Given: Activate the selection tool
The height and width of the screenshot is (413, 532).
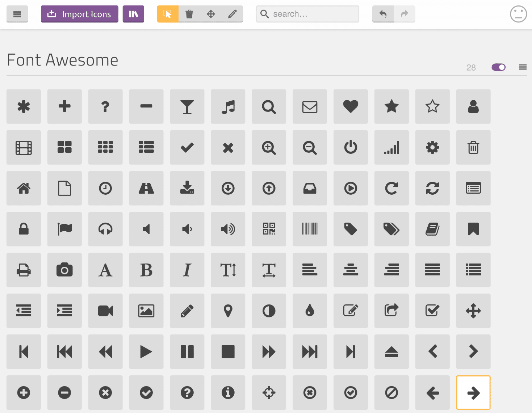Looking at the screenshot, I should pos(167,14).
